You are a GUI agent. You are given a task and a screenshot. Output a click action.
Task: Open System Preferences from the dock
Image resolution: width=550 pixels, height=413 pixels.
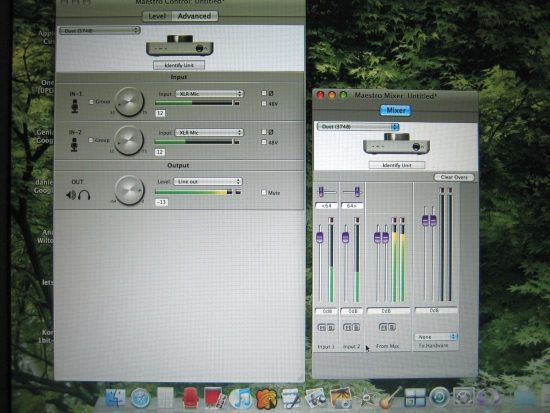pos(464,397)
